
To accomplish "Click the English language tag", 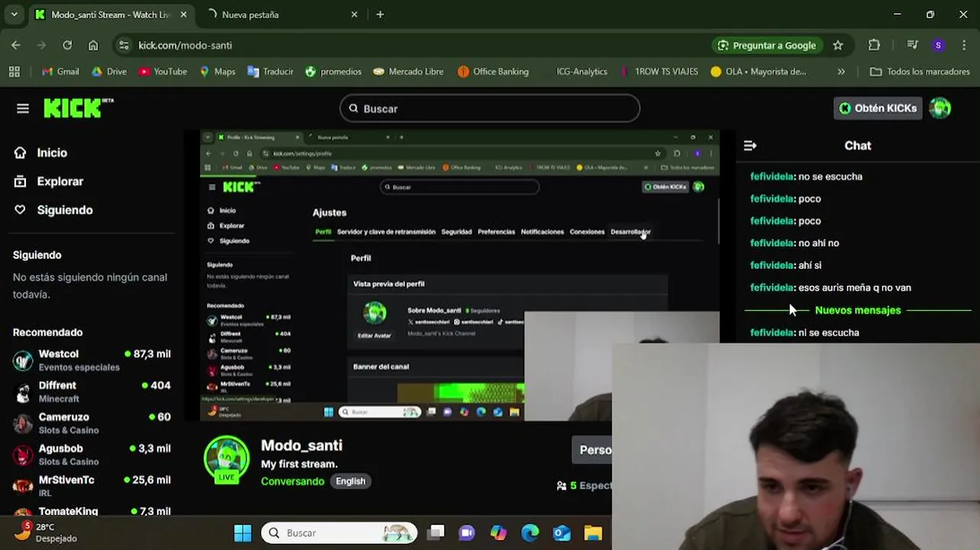I will point(350,481).
